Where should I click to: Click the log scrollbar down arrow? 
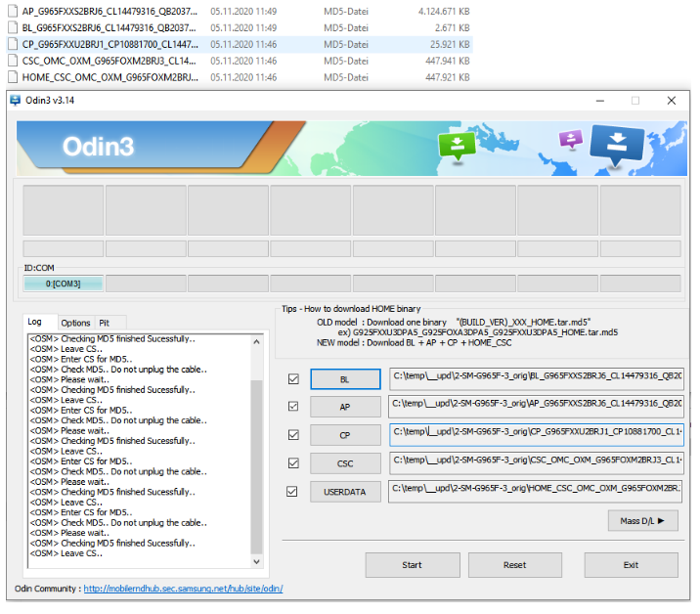[257, 561]
